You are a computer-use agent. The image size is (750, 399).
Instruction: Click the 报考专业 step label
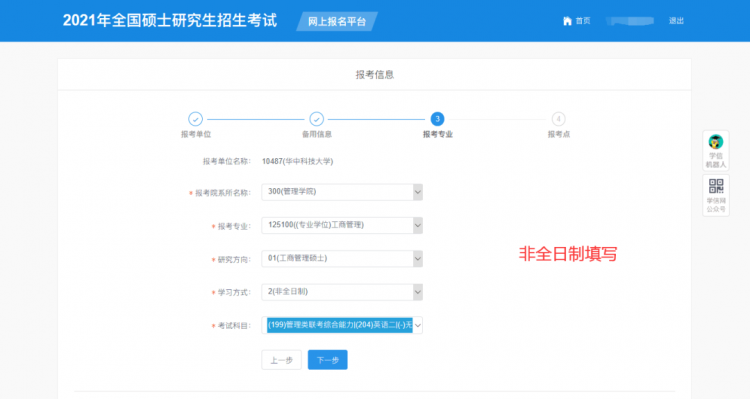point(438,134)
